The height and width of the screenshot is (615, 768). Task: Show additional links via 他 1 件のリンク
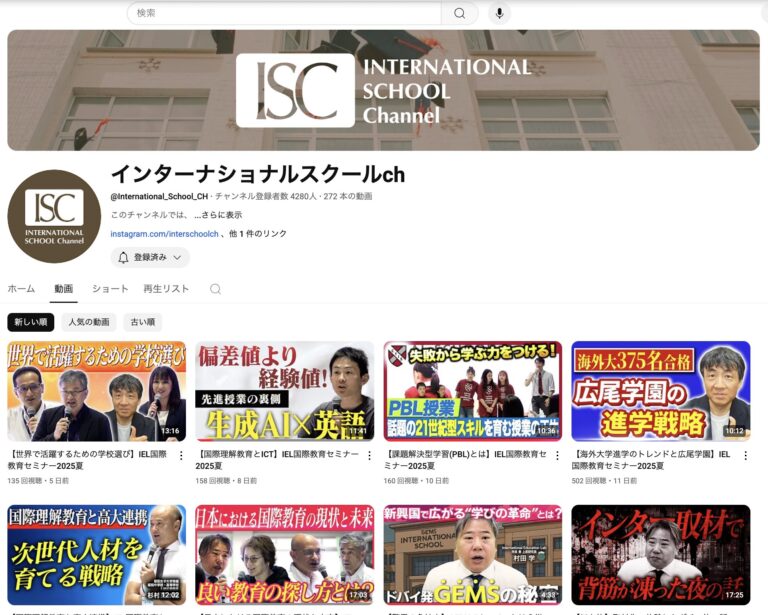pos(257,234)
